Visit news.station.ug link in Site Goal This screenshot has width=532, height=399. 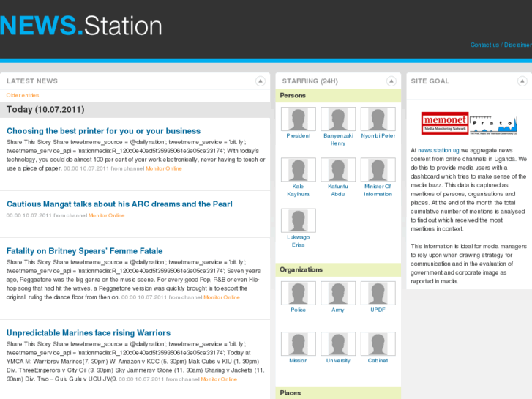point(438,150)
